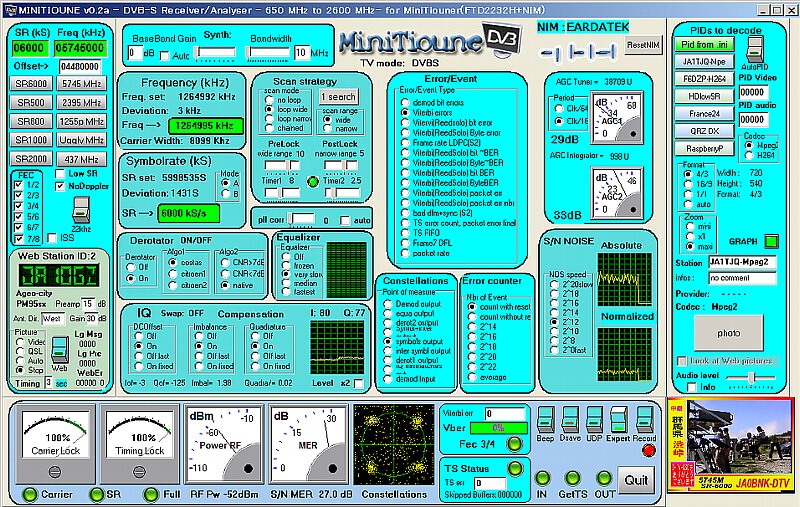Click the Carrier Lock gauge
This screenshot has height=507, width=800.
point(55,444)
